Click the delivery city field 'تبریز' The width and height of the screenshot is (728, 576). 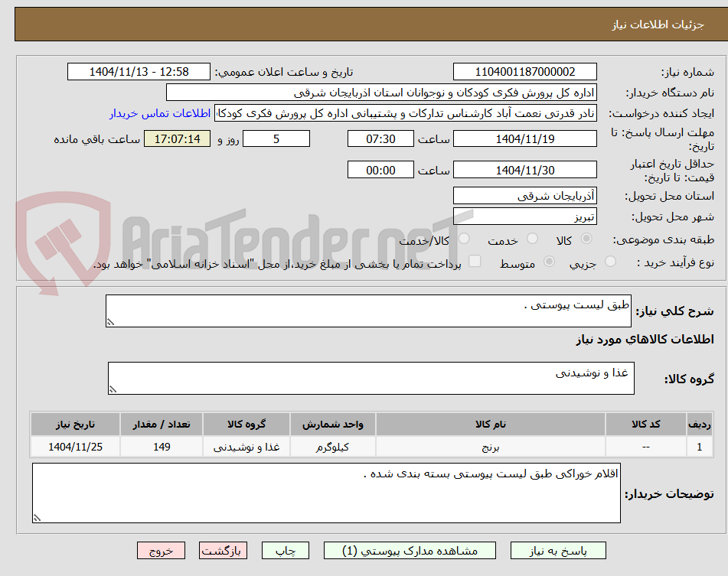pos(525,216)
